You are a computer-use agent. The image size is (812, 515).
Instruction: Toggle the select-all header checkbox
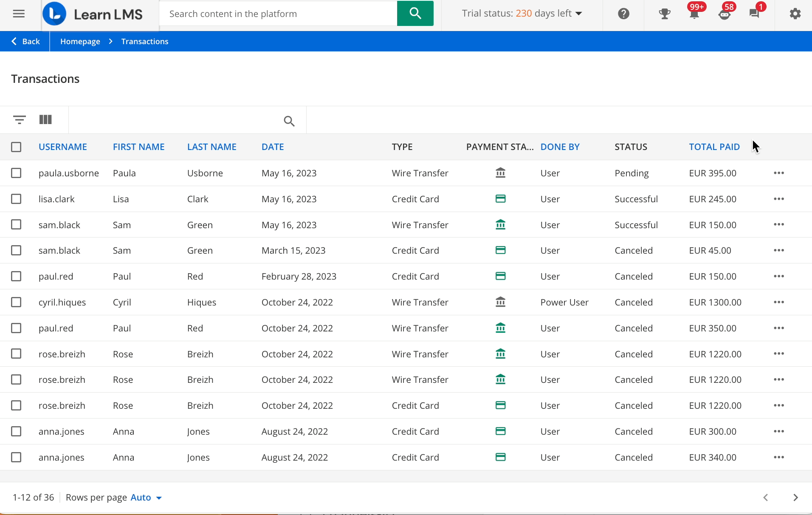click(16, 147)
